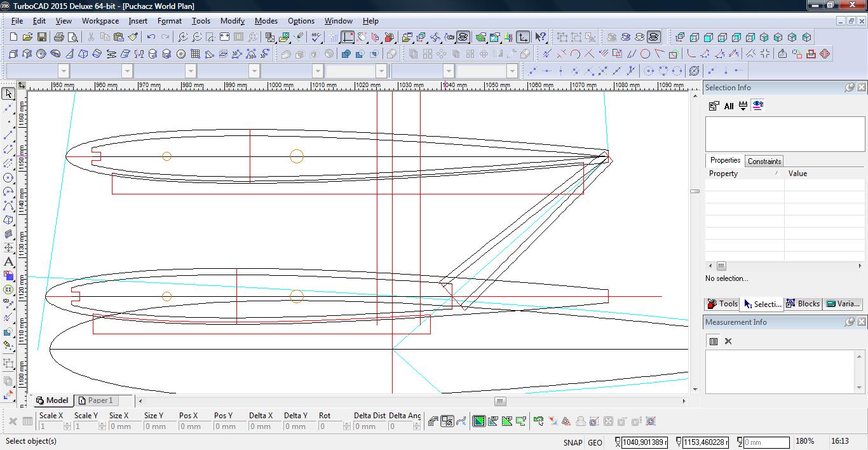Viewport: 868px width, 450px height.
Task: Click the context Help pointer icon
Action: pyautogui.click(x=540, y=37)
